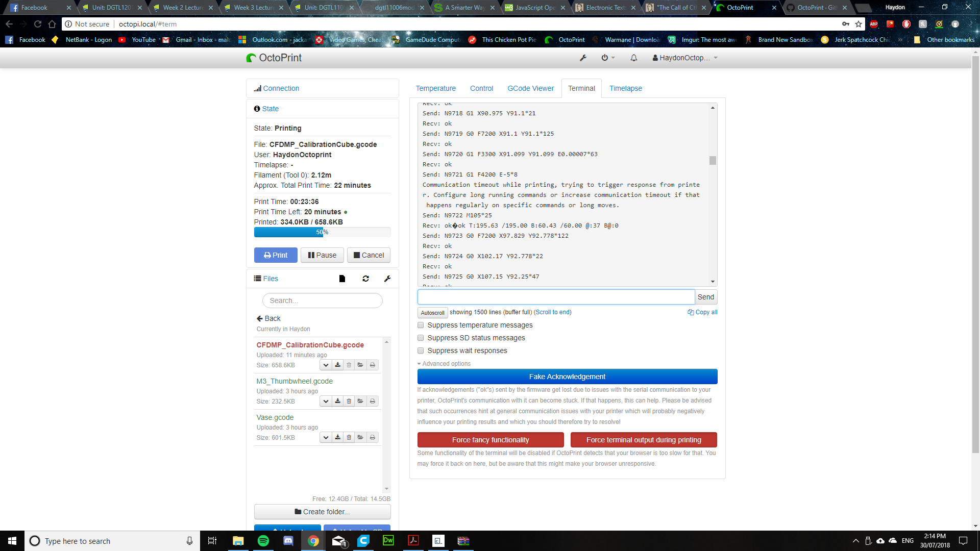Screen dimensions: 980x551
Task: Enable Suppress wait responses
Action: point(421,350)
